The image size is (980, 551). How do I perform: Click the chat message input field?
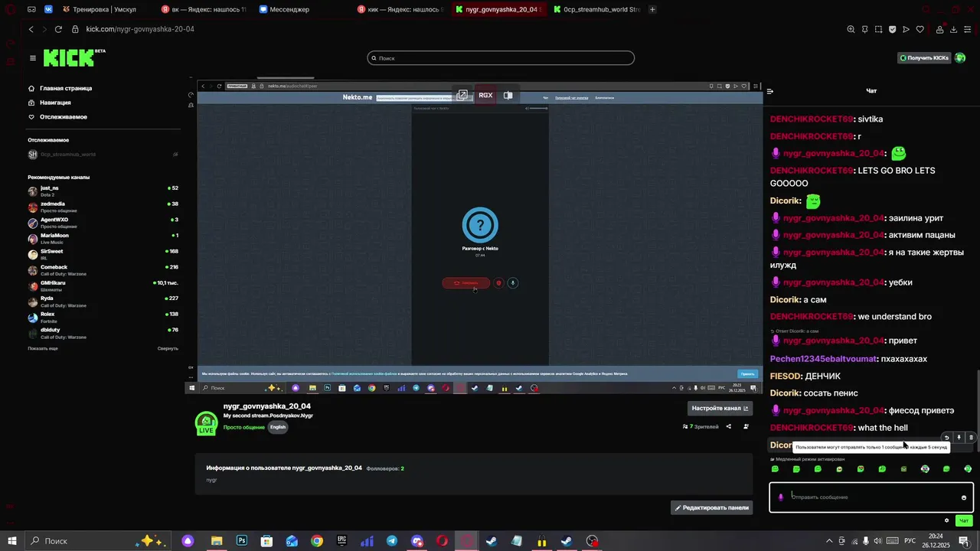(871, 497)
